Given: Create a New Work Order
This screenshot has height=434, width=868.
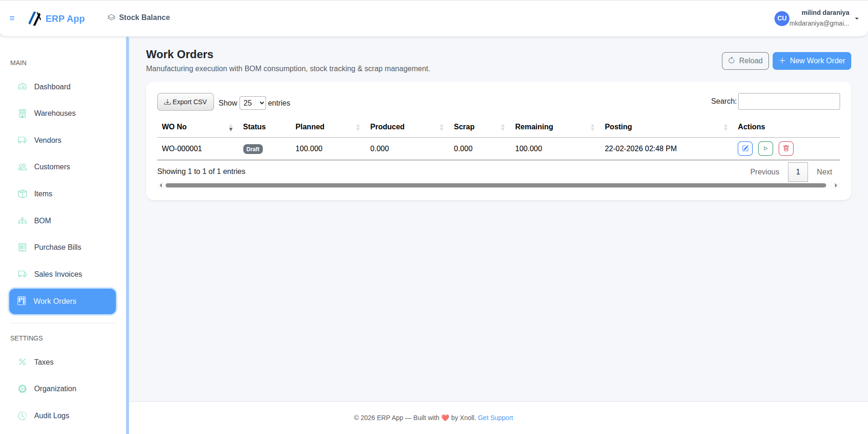Looking at the screenshot, I should click(811, 60).
